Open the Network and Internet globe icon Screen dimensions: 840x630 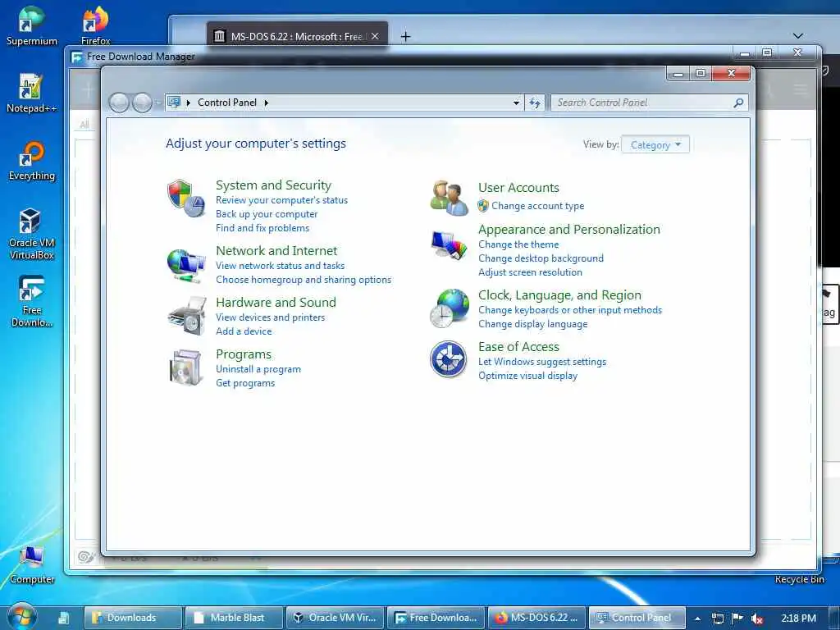[186, 266]
